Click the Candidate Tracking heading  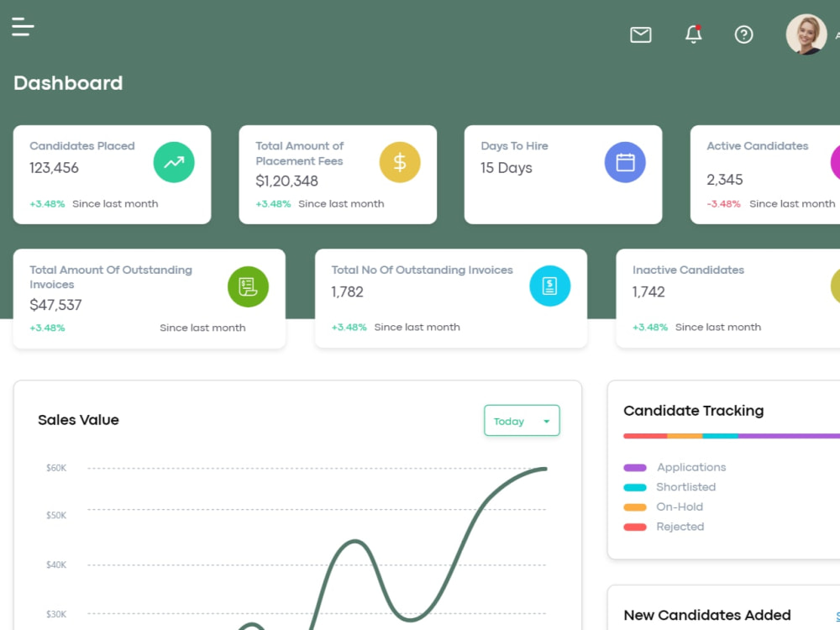click(693, 411)
